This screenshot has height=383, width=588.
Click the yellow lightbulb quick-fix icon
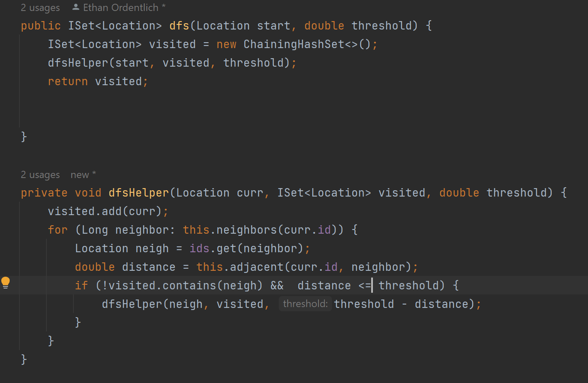point(5,283)
